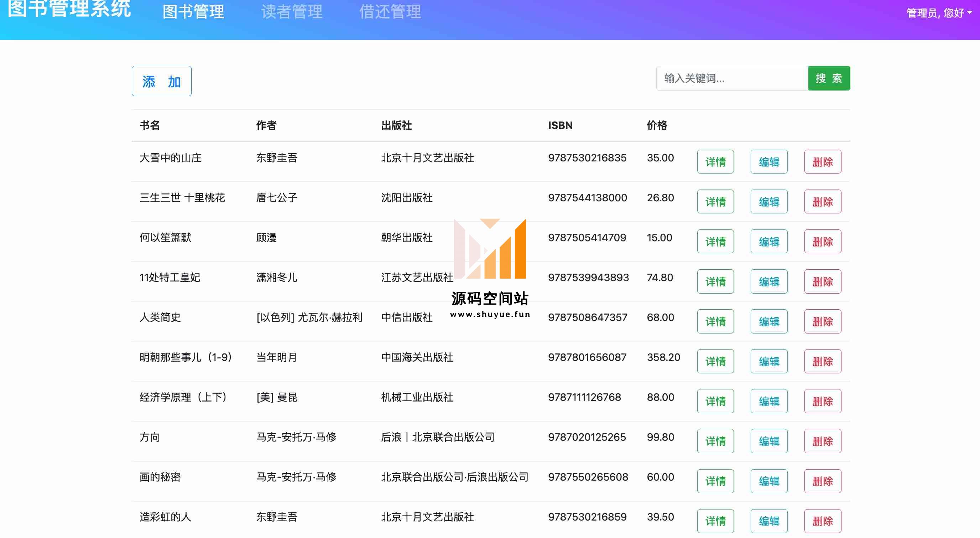The width and height of the screenshot is (980, 538).
Task: Expand the 管理员, 您好 user dropdown
Action: click(x=939, y=12)
